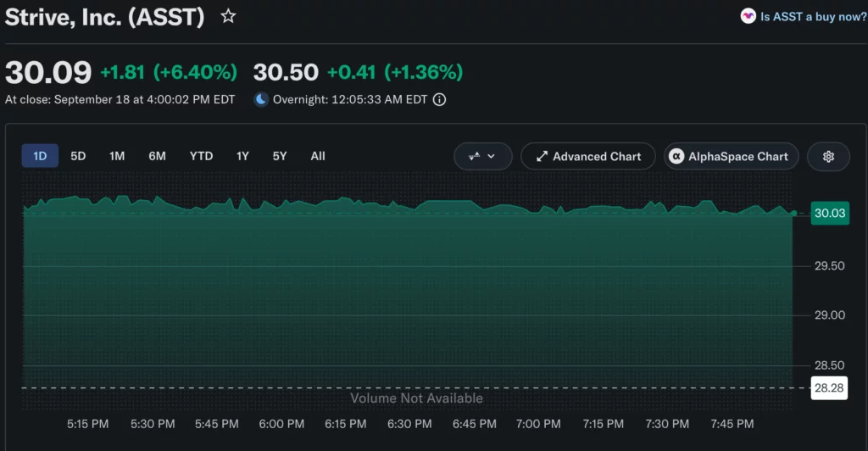Image resolution: width=868 pixels, height=451 pixels.
Task: Click the 28.28 previous close label
Action: coord(829,388)
